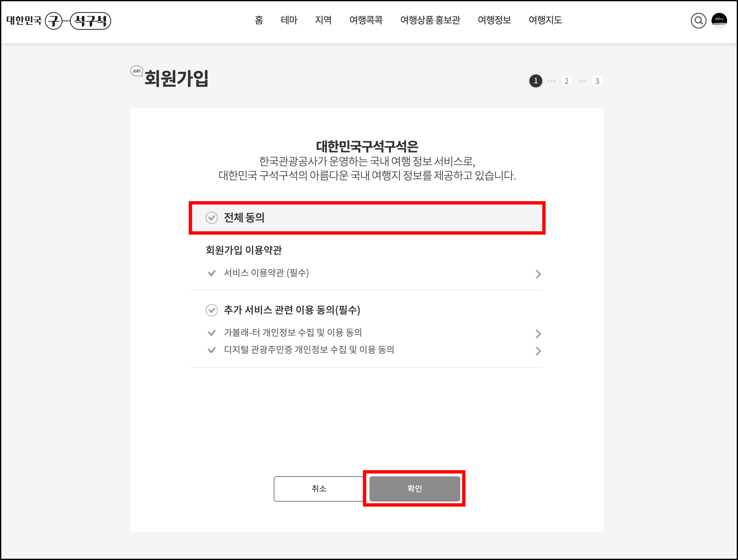Screen dimensions: 738x560
Task: Select step 1 indicator circle
Action: (536, 81)
